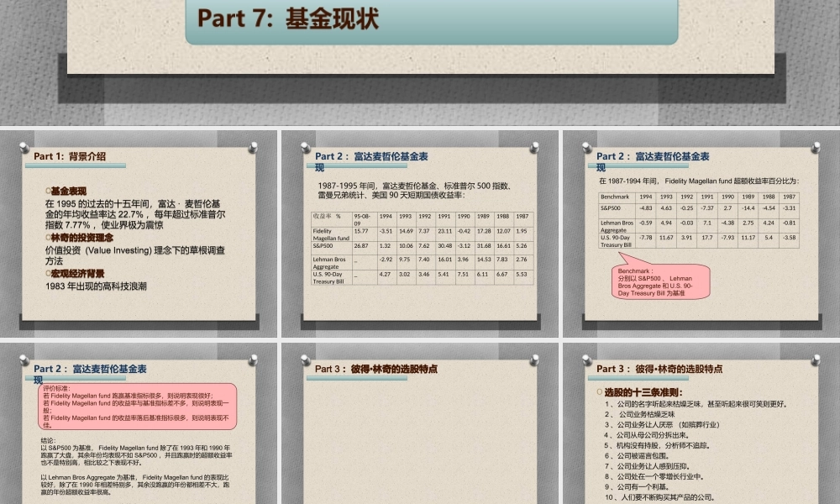Click the value '-14.4' in the Benchmark table

pos(748,208)
